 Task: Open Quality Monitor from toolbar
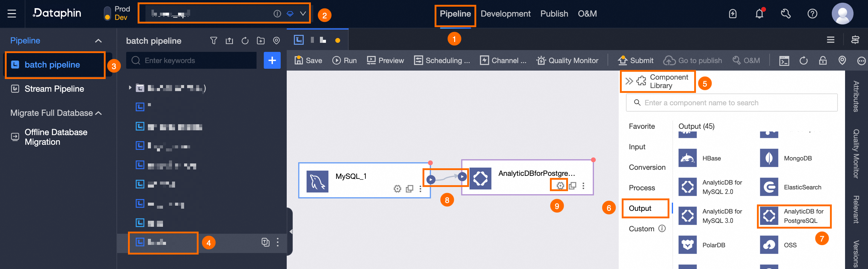click(x=567, y=60)
